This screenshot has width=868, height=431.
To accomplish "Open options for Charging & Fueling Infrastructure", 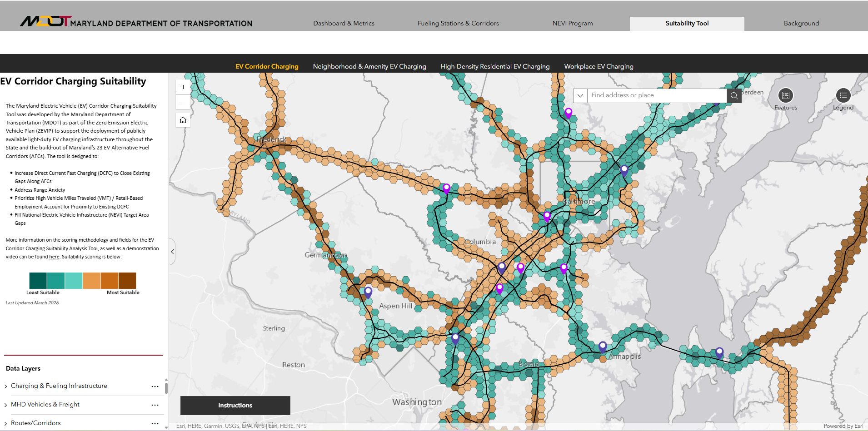I will [x=155, y=386].
